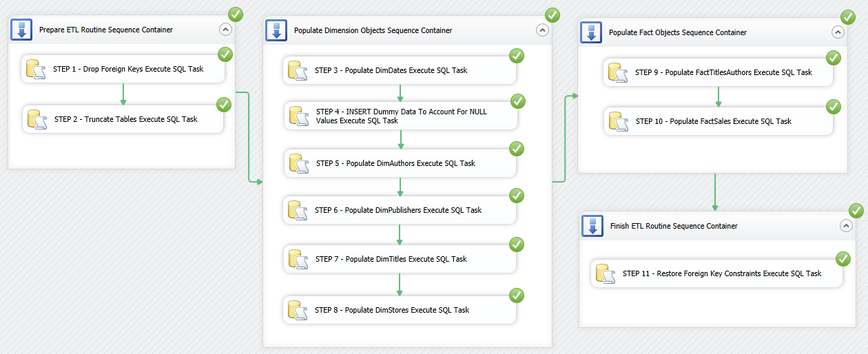Viewport: 868px width, 354px height.
Task: Collapse the Populate Fact Objects Sequence Container
Action: pyautogui.click(x=838, y=32)
